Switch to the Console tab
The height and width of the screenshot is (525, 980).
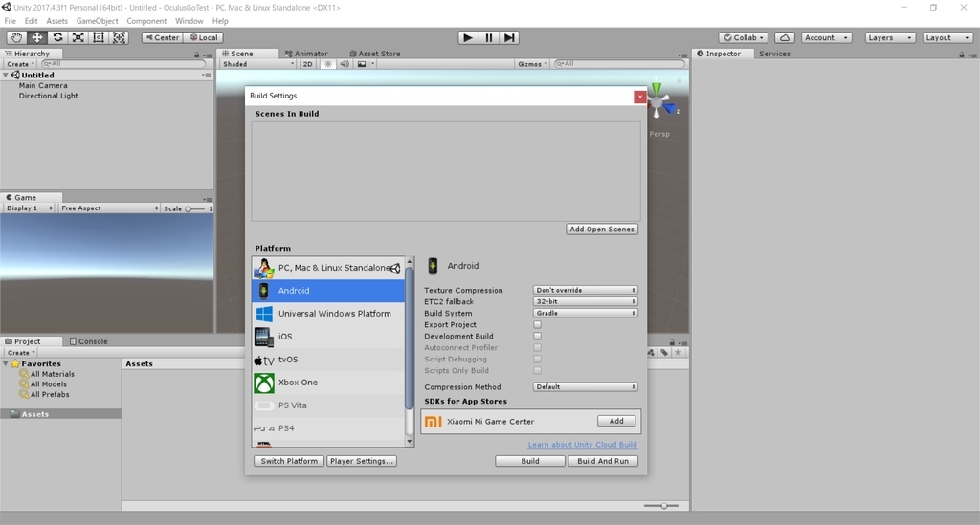[89, 341]
